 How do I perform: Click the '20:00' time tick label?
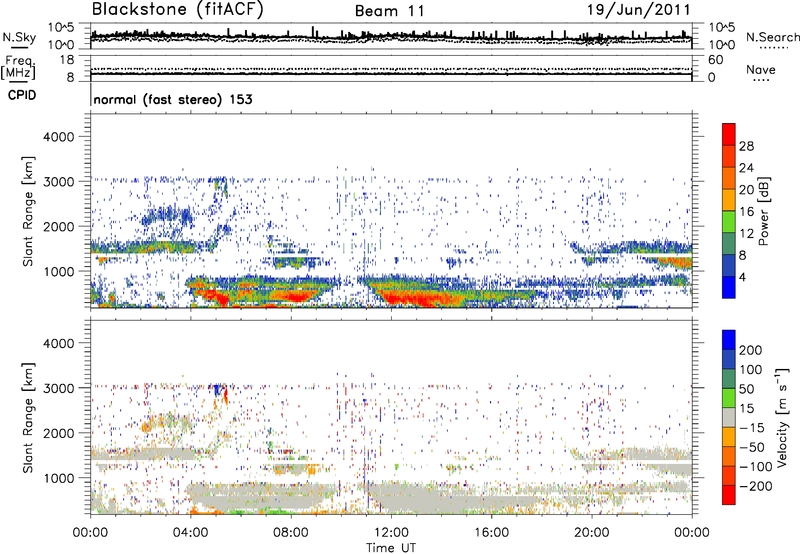(x=592, y=533)
